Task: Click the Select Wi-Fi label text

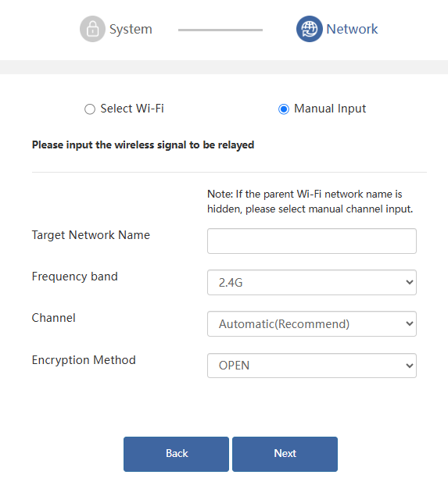Action: 132,109
